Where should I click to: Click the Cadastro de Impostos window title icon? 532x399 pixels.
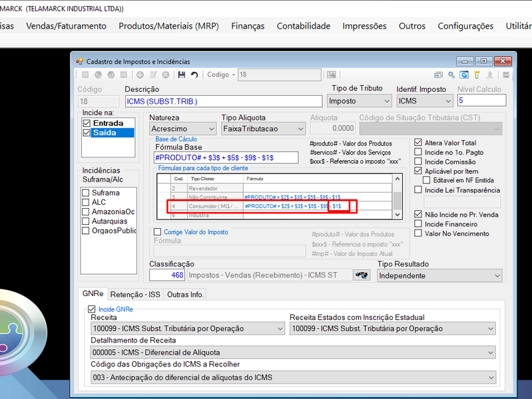point(79,61)
